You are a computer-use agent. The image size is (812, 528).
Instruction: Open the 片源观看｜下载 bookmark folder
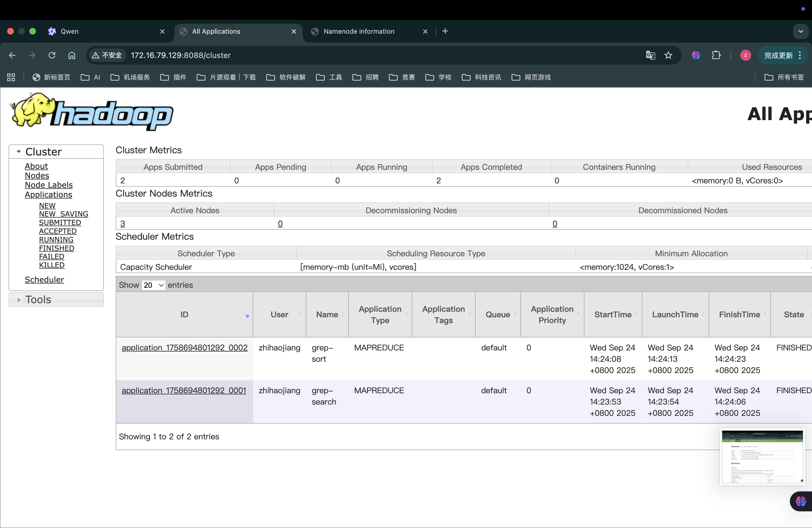(x=226, y=77)
